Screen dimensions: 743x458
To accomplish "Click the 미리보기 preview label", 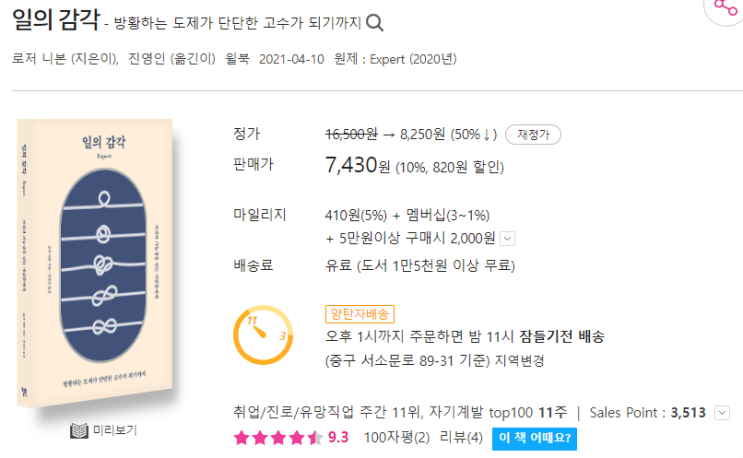I will (115, 431).
